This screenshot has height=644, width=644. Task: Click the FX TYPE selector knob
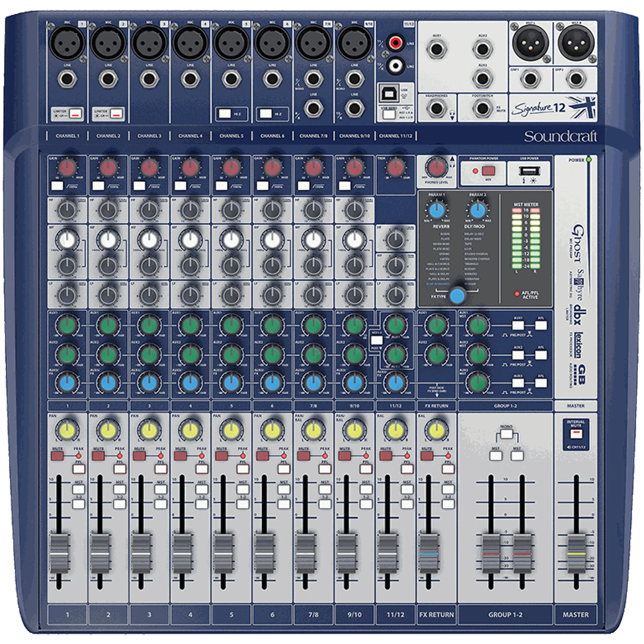(x=457, y=295)
